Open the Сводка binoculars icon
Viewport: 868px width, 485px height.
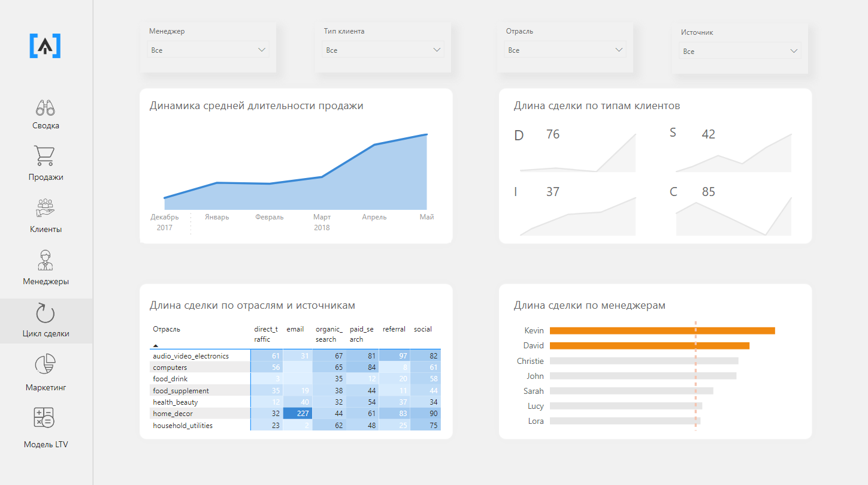click(x=46, y=108)
